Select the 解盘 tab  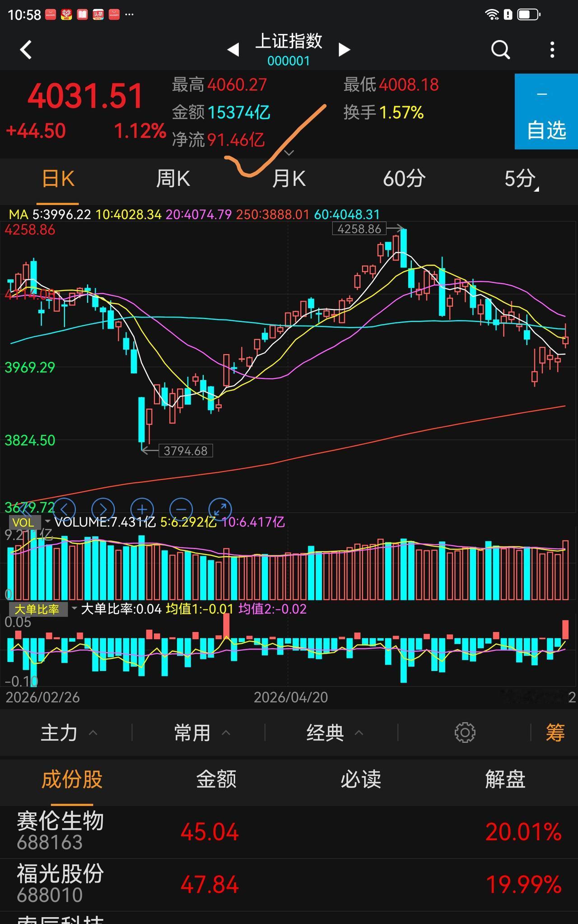505,779
